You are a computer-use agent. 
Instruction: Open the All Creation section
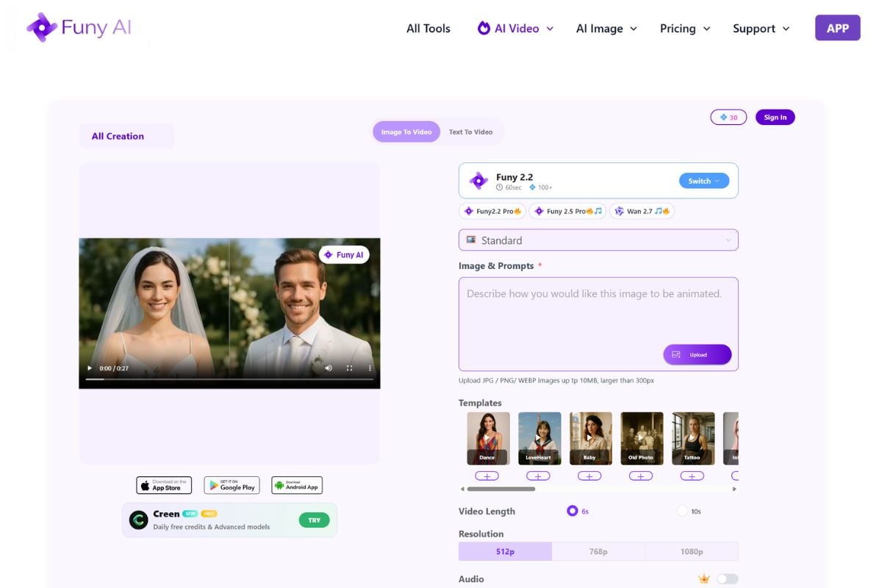click(x=126, y=136)
